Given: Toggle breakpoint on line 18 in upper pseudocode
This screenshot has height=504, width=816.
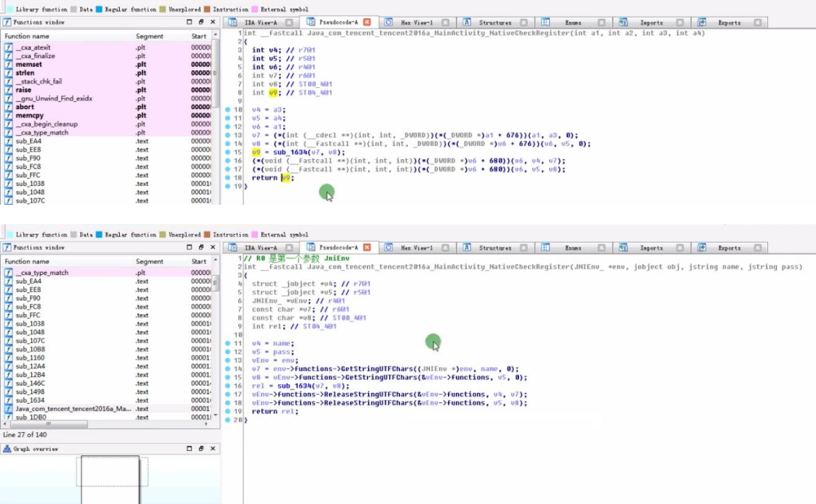Looking at the screenshot, I should click(x=228, y=178).
